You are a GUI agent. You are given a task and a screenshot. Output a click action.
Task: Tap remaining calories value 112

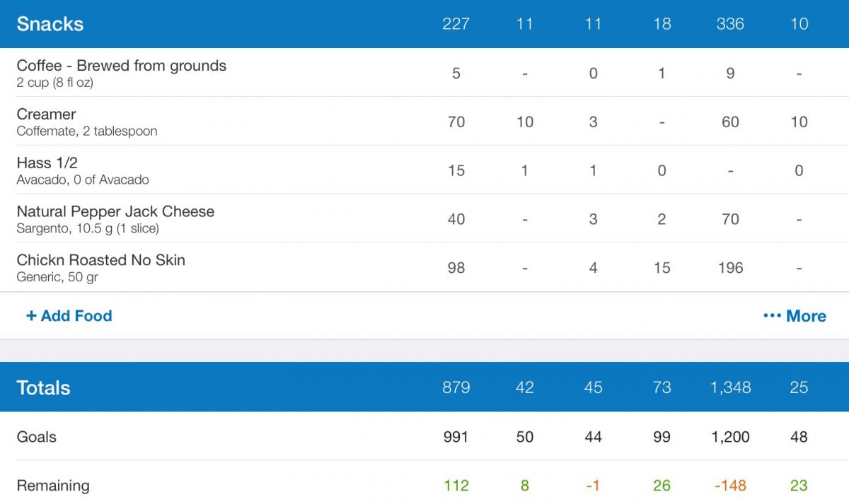click(456, 486)
